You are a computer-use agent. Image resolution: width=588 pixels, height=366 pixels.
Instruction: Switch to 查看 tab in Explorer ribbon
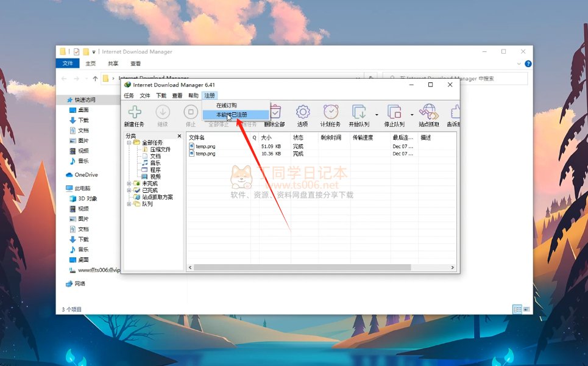click(x=135, y=63)
